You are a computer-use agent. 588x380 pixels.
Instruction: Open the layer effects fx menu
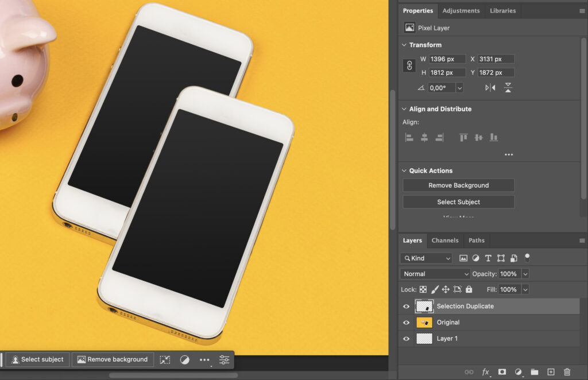(x=485, y=372)
